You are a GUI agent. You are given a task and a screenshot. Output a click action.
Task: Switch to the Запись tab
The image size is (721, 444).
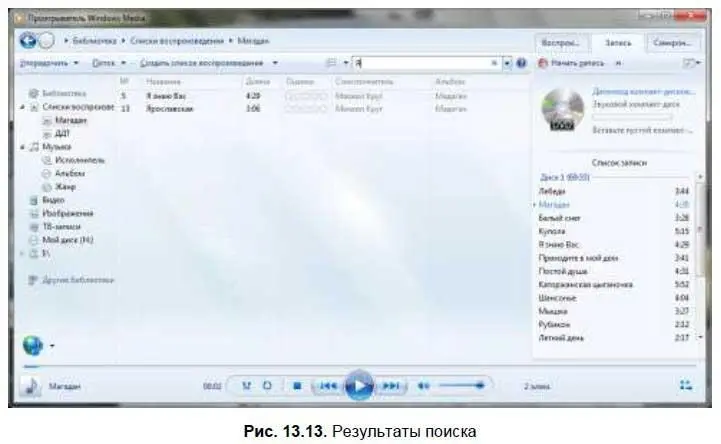click(618, 43)
